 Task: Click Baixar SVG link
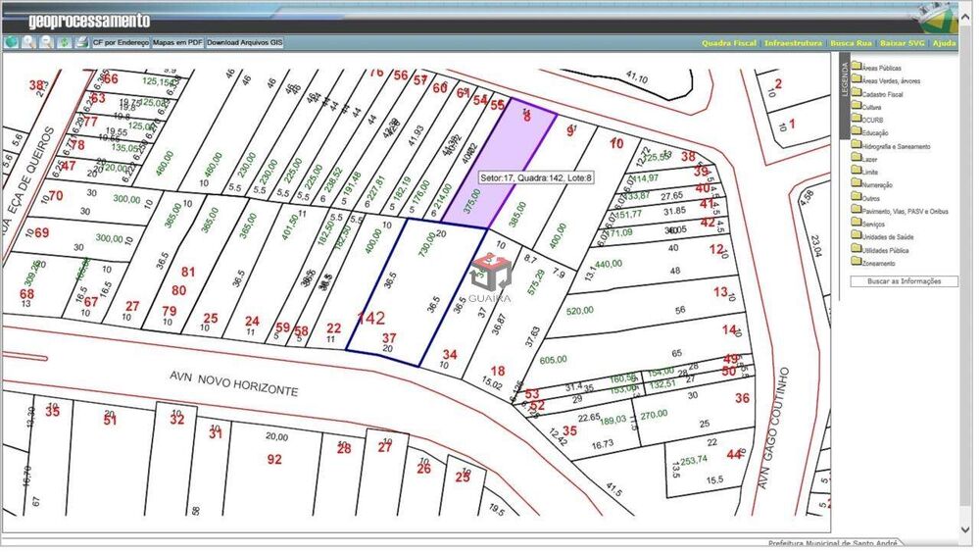902,43
